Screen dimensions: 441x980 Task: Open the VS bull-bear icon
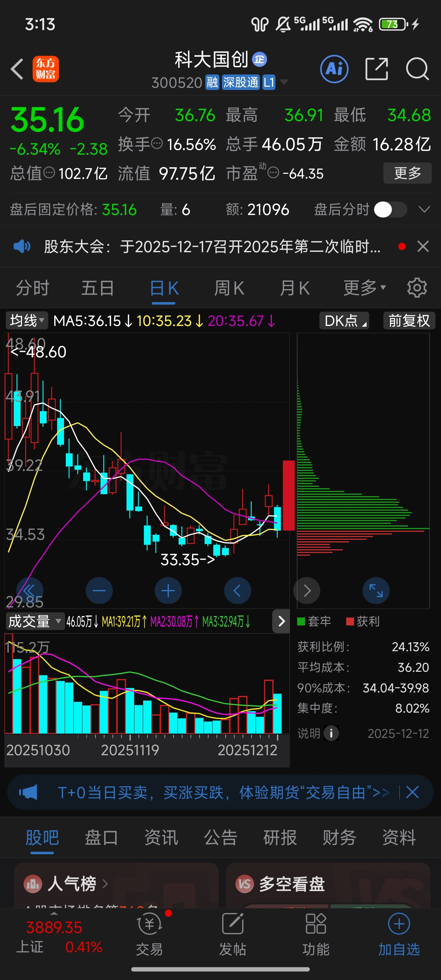[245, 884]
